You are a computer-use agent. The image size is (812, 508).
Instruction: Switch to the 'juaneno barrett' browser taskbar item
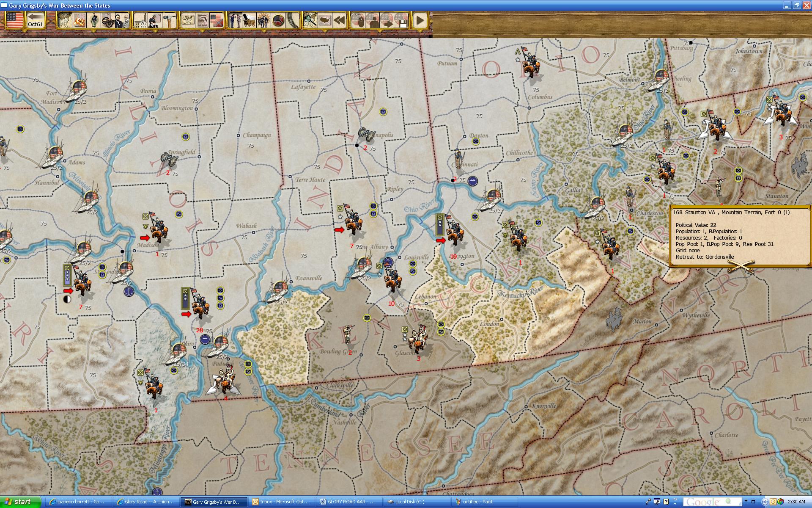[77, 502]
